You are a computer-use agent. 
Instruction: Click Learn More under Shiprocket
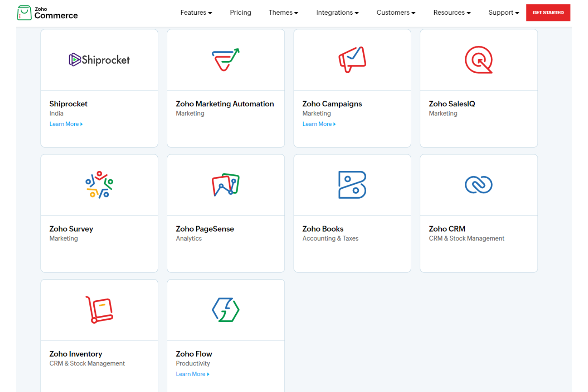[x=64, y=124]
